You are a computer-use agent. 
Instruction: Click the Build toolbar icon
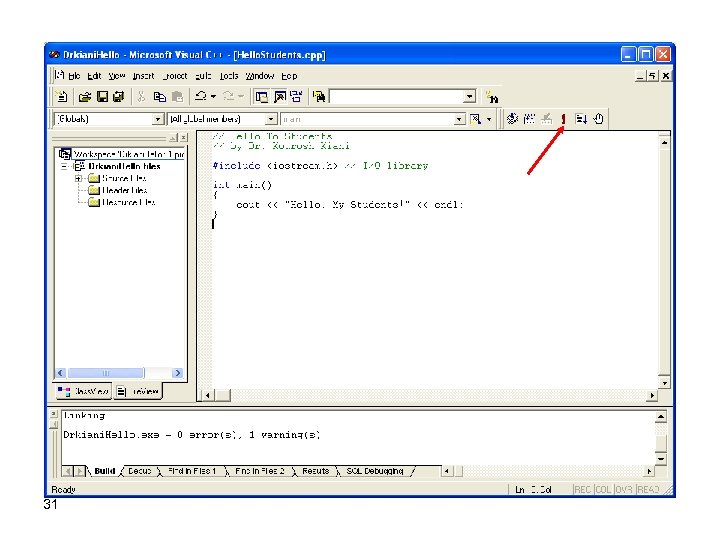pyautogui.click(x=529, y=119)
